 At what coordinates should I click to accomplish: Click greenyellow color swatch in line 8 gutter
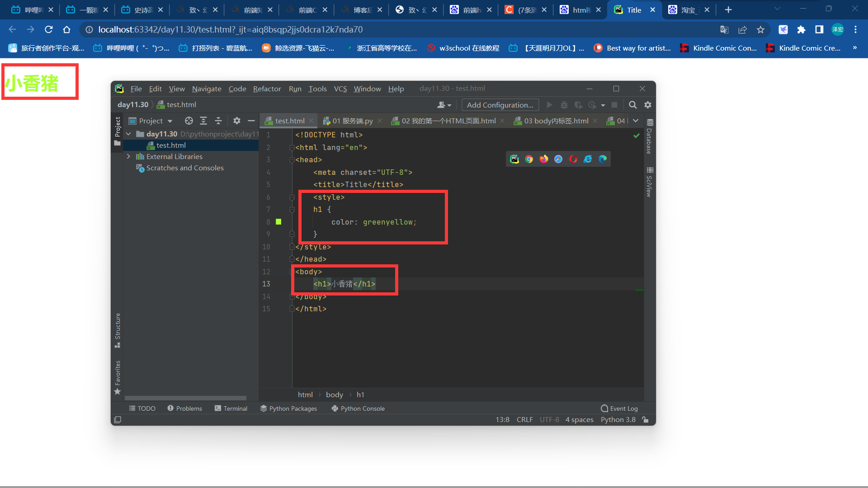278,222
